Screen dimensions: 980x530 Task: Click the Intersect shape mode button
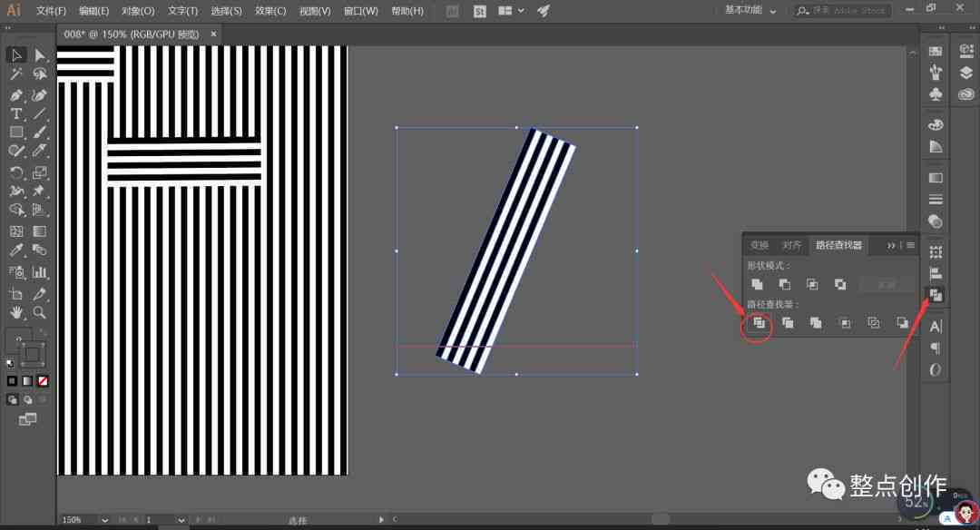pyautogui.click(x=812, y=284)
